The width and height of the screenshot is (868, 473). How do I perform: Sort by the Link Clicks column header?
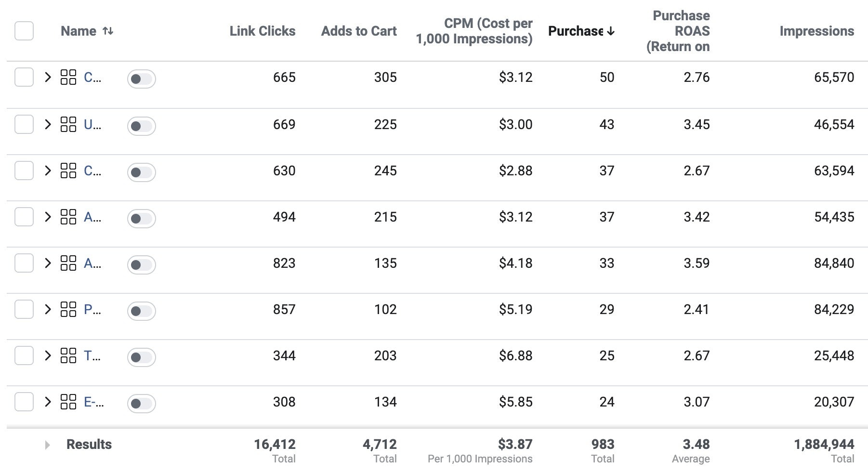click(262, 31)
